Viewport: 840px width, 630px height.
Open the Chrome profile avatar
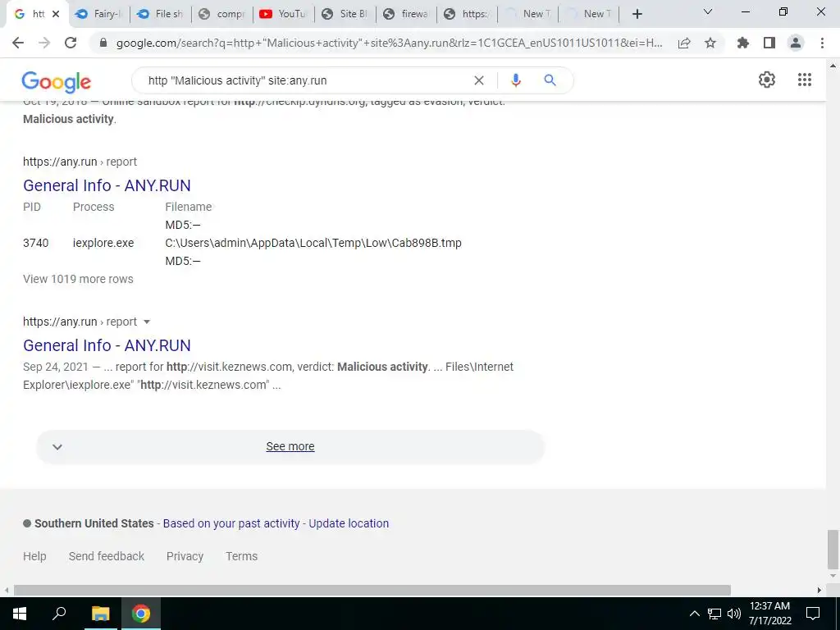(x=796, y=43)
